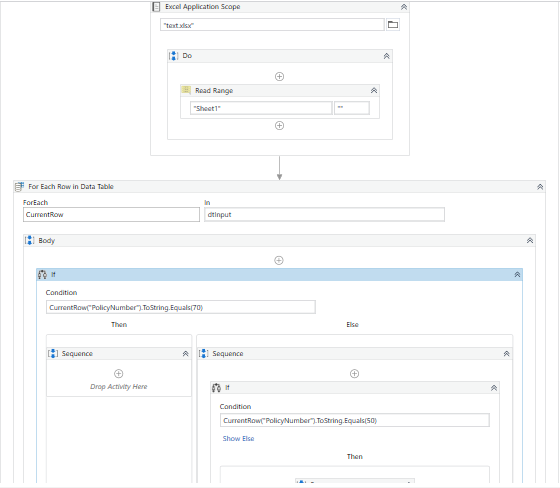The image size is (560, 488).
Task: Click the Read Range activity icon
Action: pos(186,90)
